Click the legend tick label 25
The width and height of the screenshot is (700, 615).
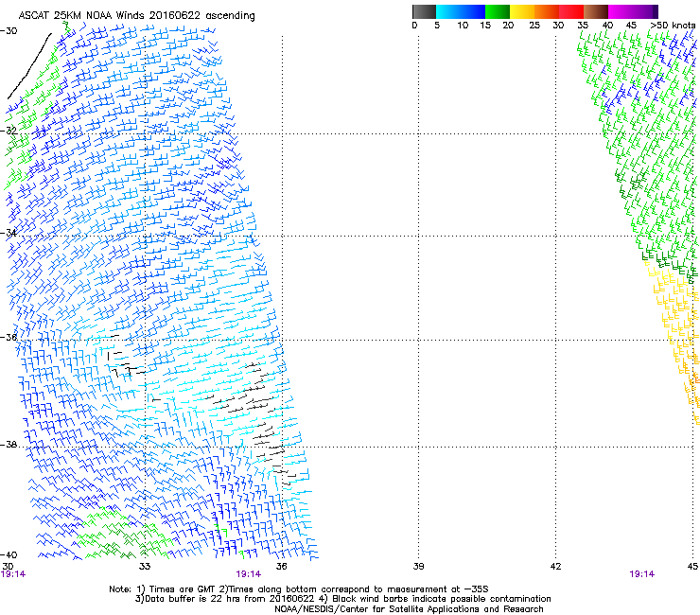tap(534, 26)
